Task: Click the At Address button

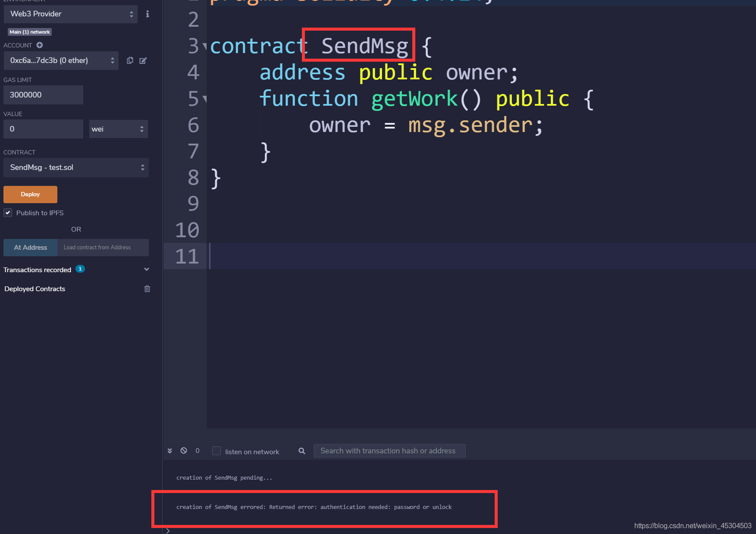Action: click(x=30, y=248)
